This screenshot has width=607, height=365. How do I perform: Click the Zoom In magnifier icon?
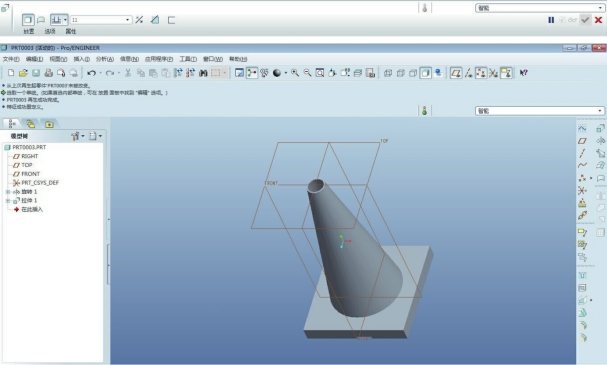tap(295, 73)
